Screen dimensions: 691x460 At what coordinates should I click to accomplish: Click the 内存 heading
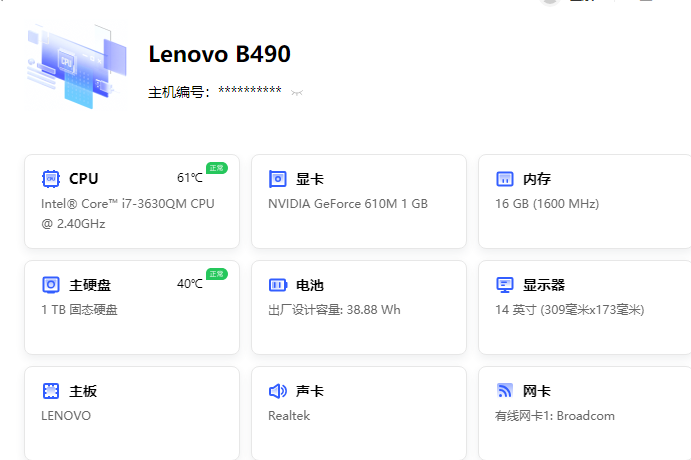coord(537,179)
